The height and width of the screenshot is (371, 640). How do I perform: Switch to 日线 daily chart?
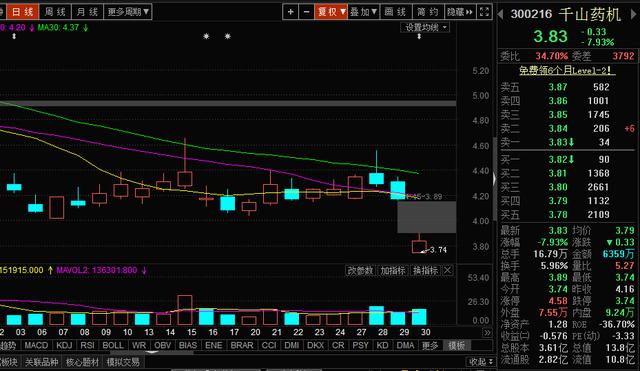click(x=22, y=12)
